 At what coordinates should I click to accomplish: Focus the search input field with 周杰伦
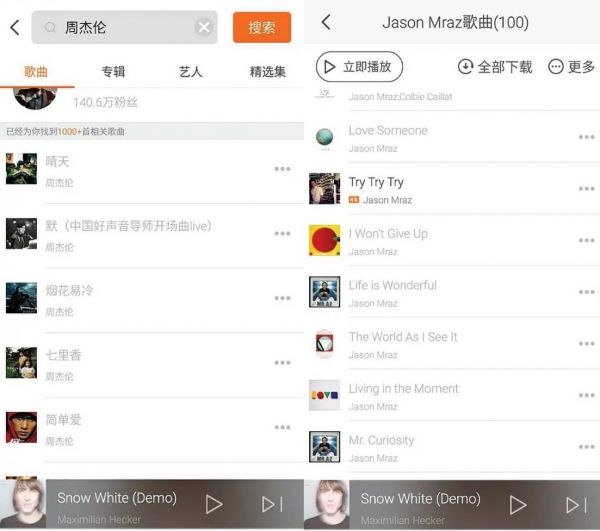[124, 27]
